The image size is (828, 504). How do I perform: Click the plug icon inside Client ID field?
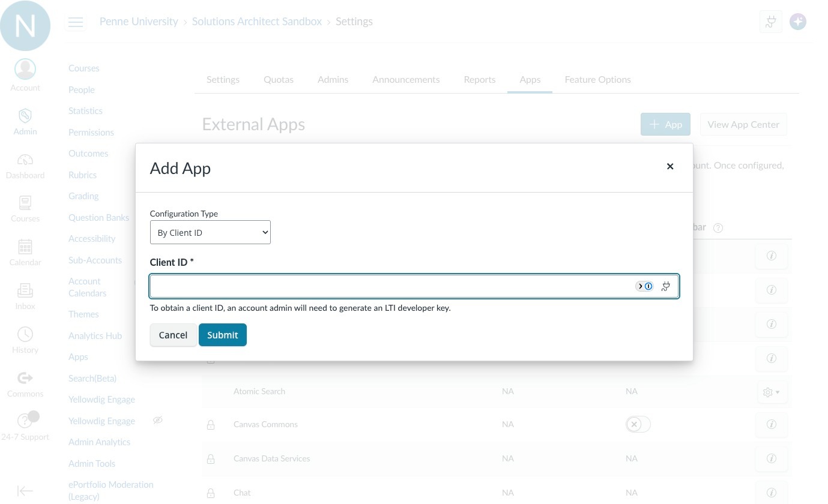[666, 286]
